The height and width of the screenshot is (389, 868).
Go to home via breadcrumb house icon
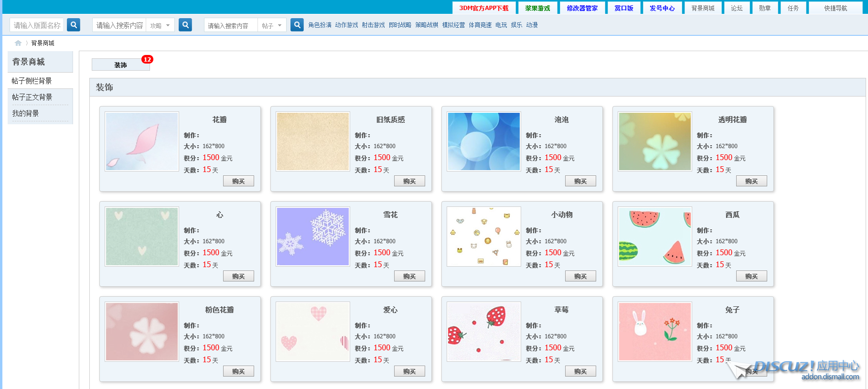coord(18,43)
